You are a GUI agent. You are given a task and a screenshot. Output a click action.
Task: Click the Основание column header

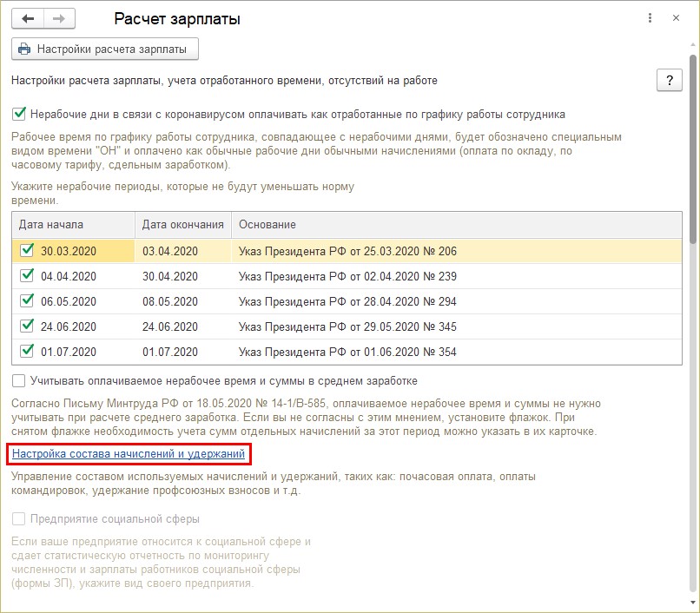pos(457,225)
